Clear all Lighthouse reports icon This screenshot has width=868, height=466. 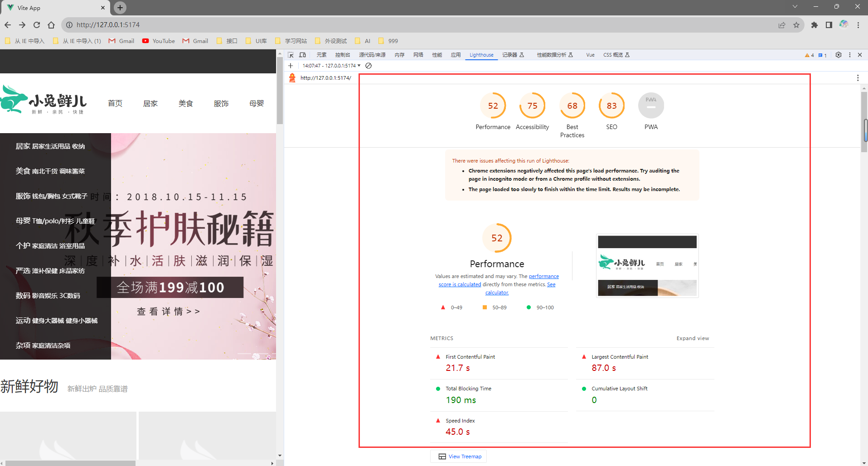[x=369, y=66]
